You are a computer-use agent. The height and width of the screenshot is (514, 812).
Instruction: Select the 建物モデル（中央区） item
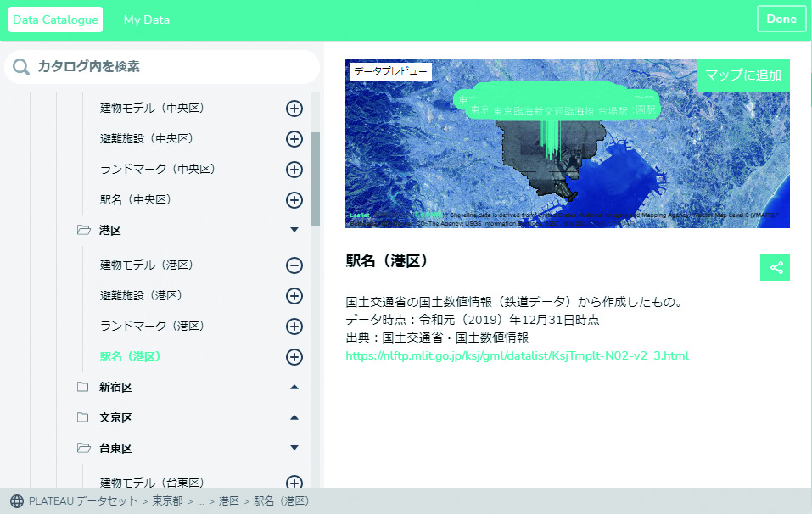[152, 109]
